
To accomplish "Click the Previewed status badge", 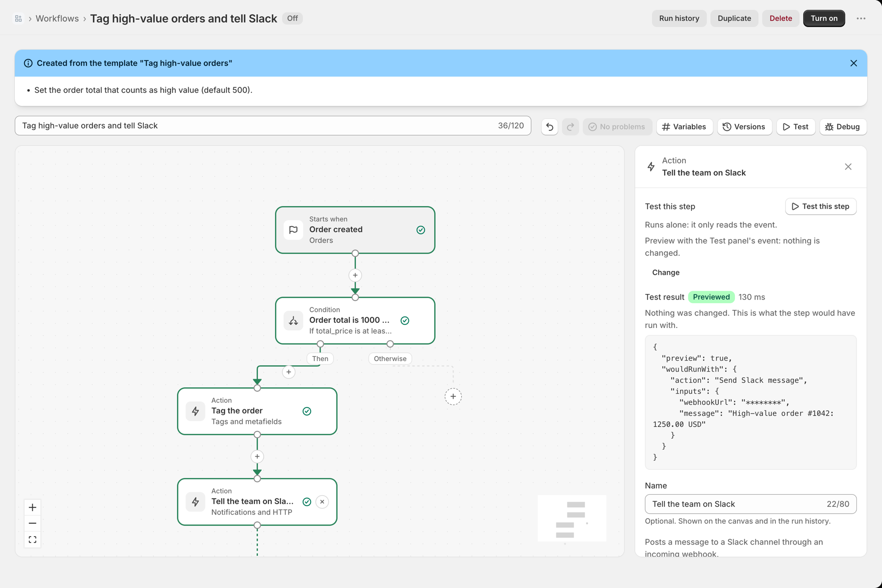I will 711,297.
